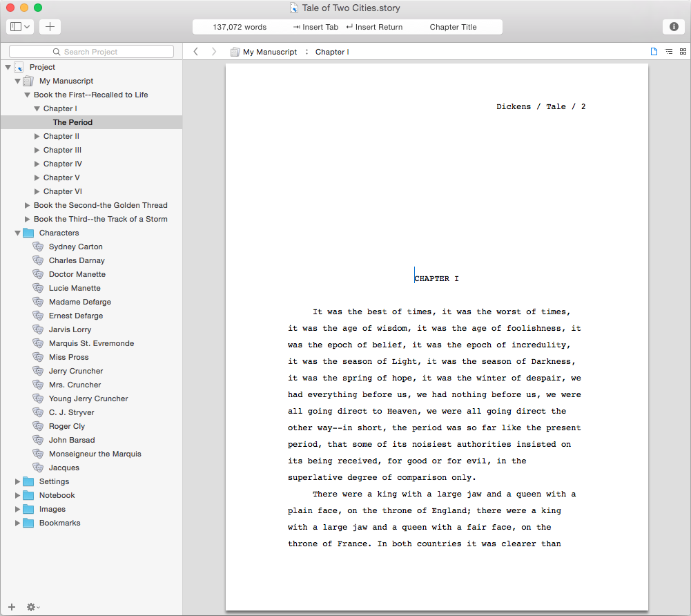Expand the Notebook folder
This screenshot has width=691, height=616.
(17, 495)
